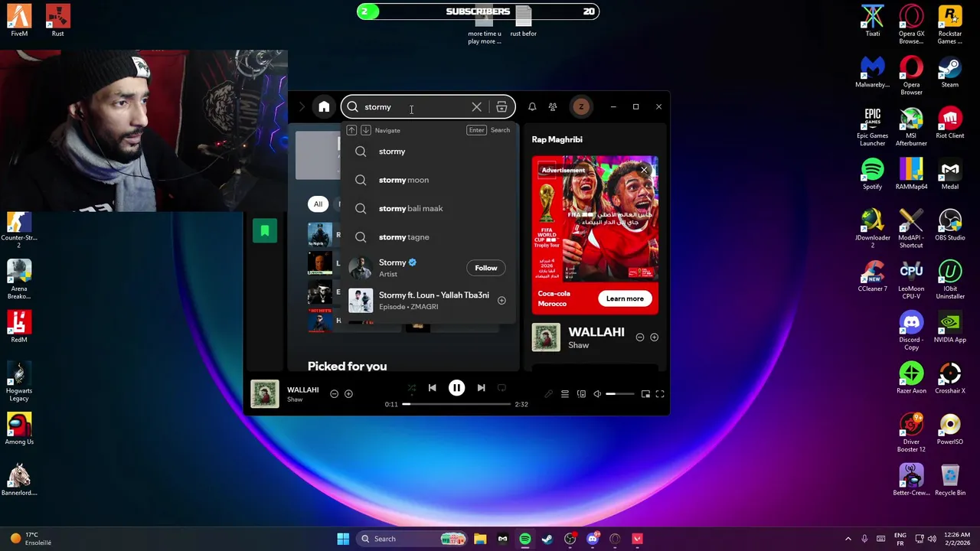This screenshot has width=980, height=551.
Task: Click the song progress bar
Action: (x=456, y=404)
